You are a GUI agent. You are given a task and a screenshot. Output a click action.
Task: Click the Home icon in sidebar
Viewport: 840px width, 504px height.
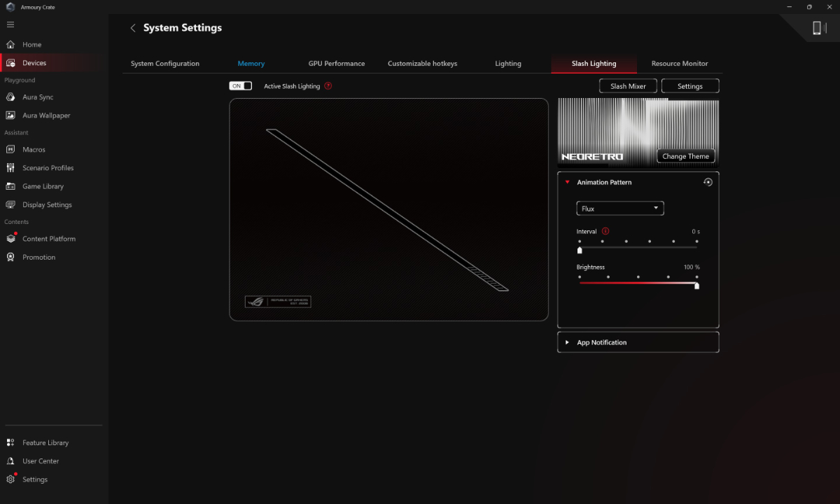click(x=10, y=45)
